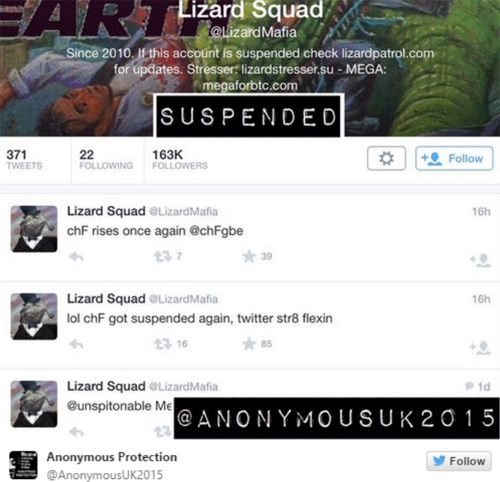Retweet the 'chF rises once again' tweet
Viewport: 500px width, 482px height.
pos(163,256)
